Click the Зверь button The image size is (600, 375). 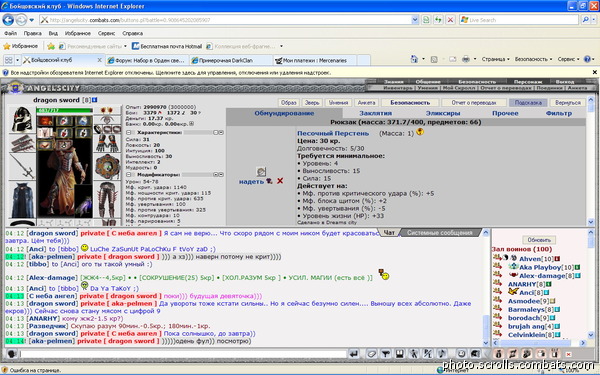[312, 103]
